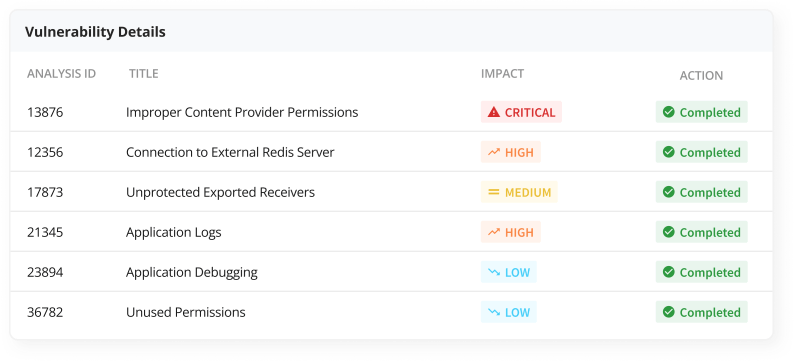Click the Completed badge in Application Logs row
Screen dimensions: 795x362
702,232
